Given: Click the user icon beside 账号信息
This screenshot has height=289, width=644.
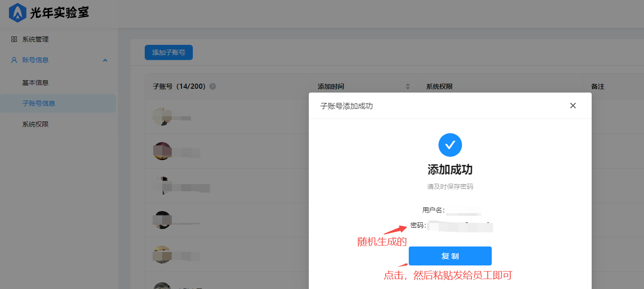Looking at the screenshot, I should (x=14, y=60).
